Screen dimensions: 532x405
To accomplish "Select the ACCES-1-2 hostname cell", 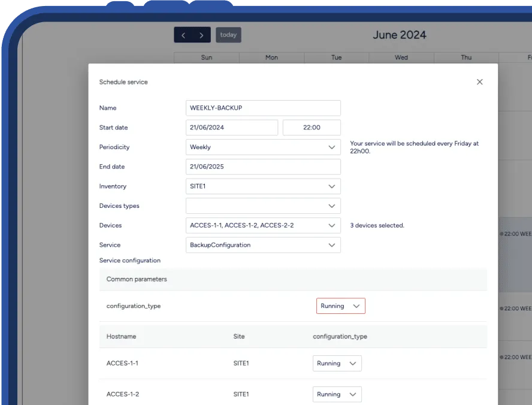I will tap(122, 394).
